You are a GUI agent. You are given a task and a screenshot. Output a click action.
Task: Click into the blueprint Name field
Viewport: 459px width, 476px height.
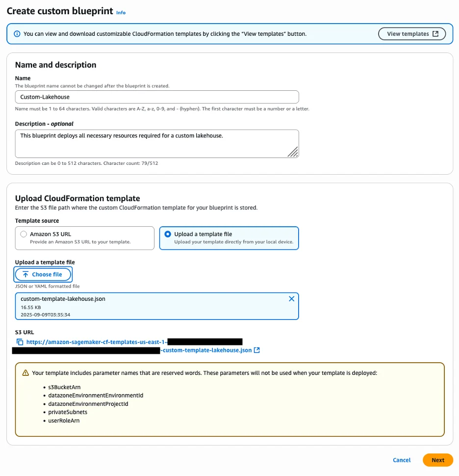click(x=157, y=97)
